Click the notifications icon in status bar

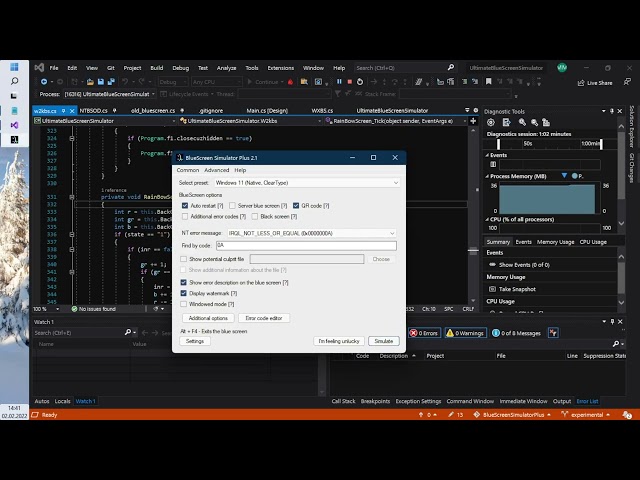click(627, 415)
